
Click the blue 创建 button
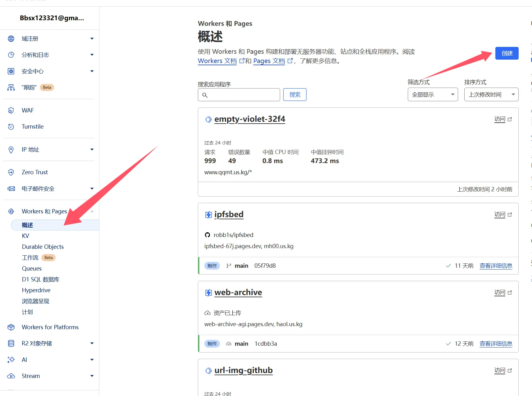(507, 53)
